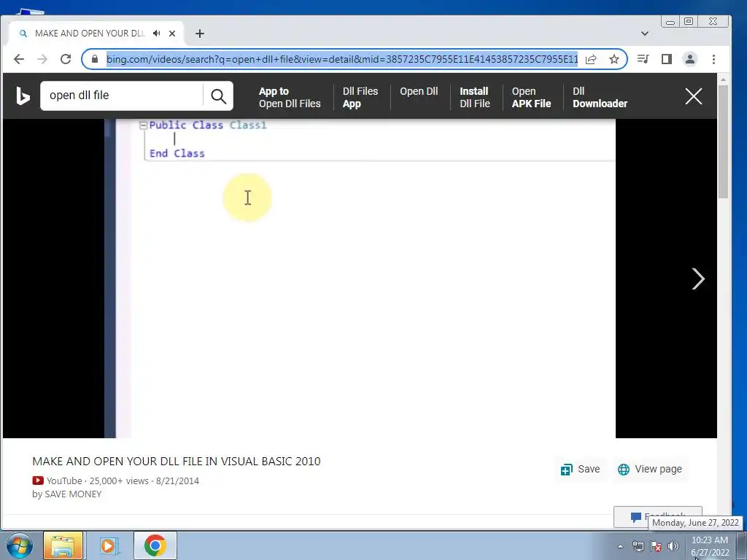The width and height of the screenshot is (747, 560).
Task: Click inside the video player
Action: (x=360, y=278)
